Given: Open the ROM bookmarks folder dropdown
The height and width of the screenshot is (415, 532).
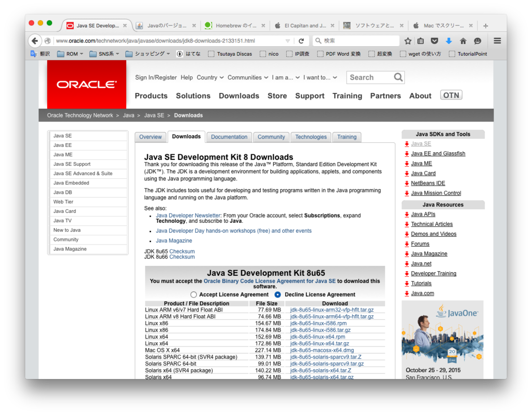Looking at the screenshot, I should [70, 53].
